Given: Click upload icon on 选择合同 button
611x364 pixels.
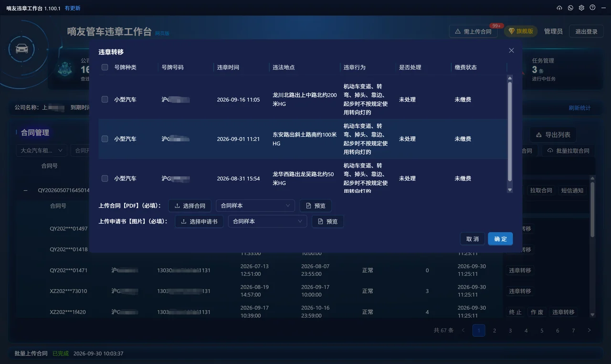Looking at the screenshot, I should coord(178,206).
